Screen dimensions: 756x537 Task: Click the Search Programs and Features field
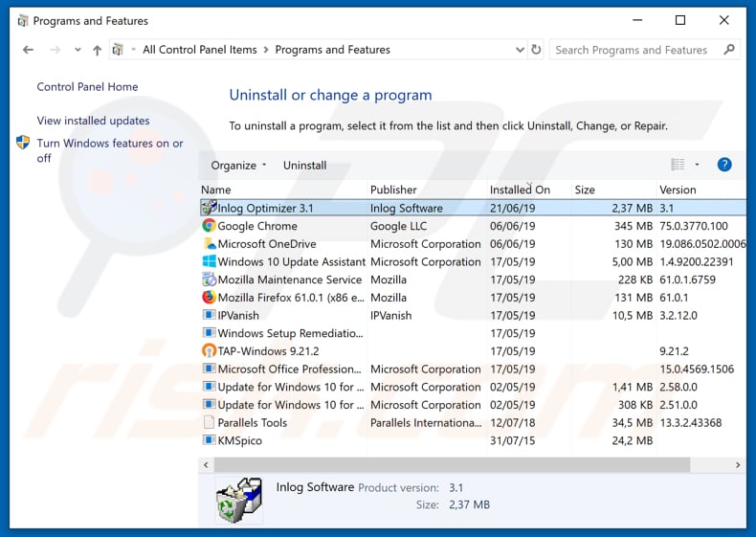(x=632, y=50)
